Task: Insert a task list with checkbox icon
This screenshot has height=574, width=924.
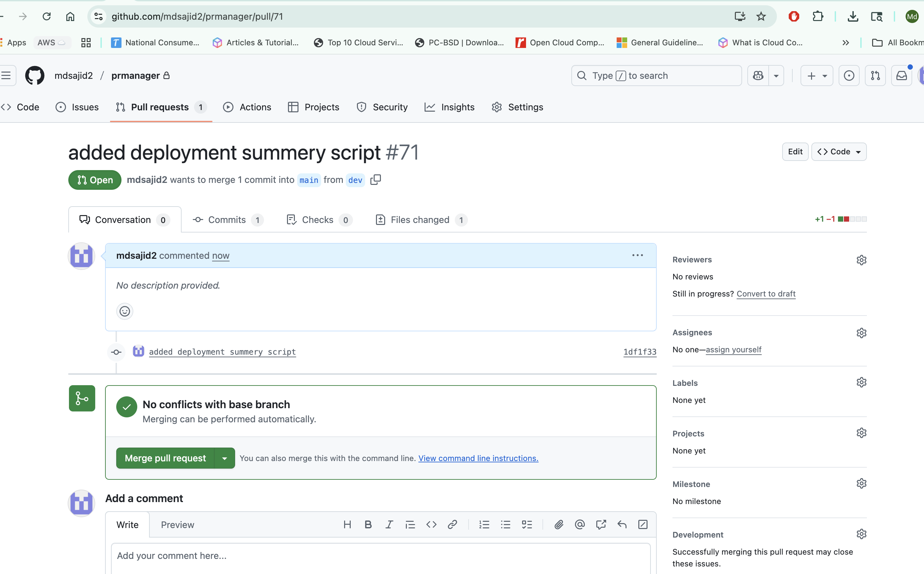Action: 527,525
